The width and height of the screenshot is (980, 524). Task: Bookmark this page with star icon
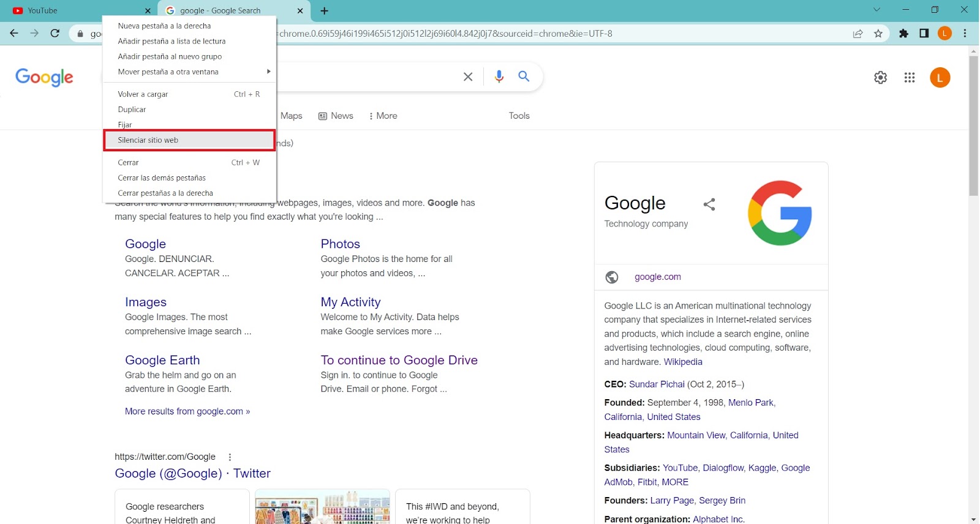(878, 34)
